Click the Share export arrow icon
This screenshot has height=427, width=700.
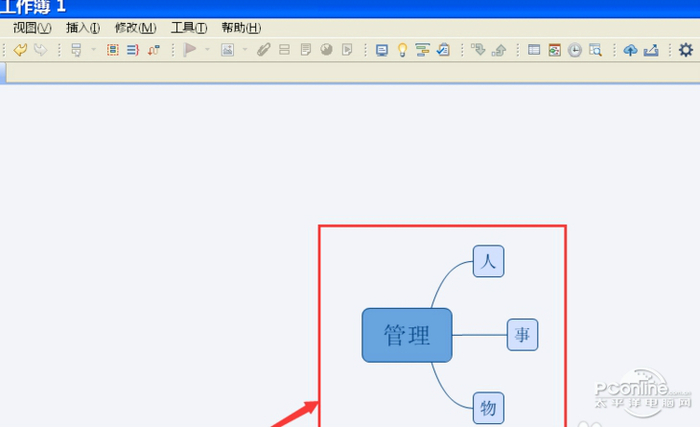[651, 50]
